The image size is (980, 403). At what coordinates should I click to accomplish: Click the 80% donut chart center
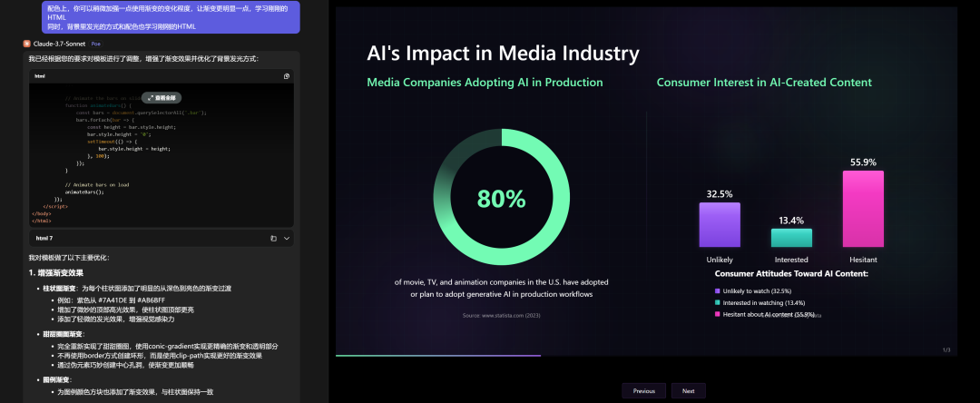(x=501, y=198)
